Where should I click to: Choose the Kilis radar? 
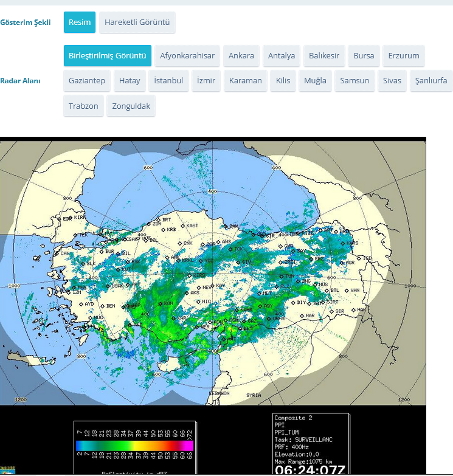tap(283, 80)
